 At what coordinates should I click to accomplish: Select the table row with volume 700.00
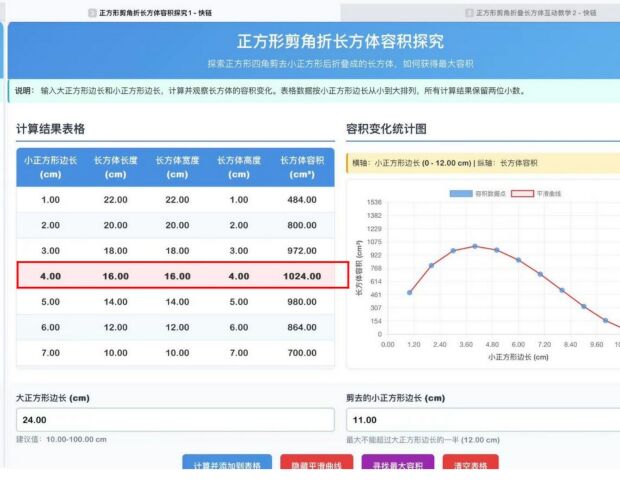point(176,352)
